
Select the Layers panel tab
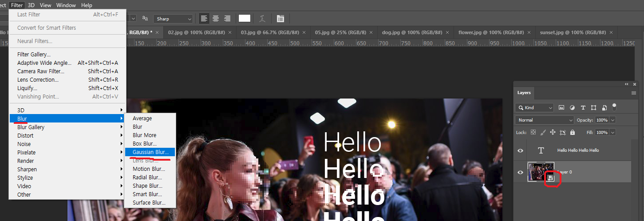(x=524, y=93)
